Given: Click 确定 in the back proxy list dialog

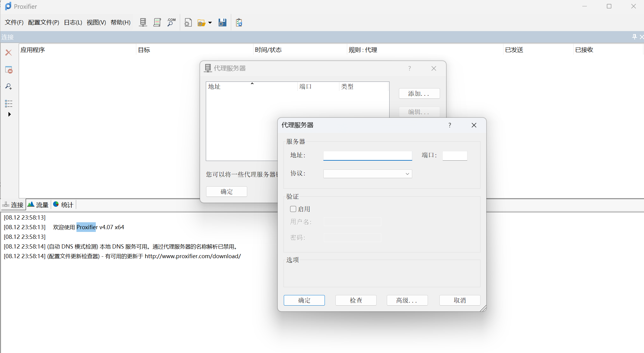Looking at the screenshot, I should tap(226, 191).
